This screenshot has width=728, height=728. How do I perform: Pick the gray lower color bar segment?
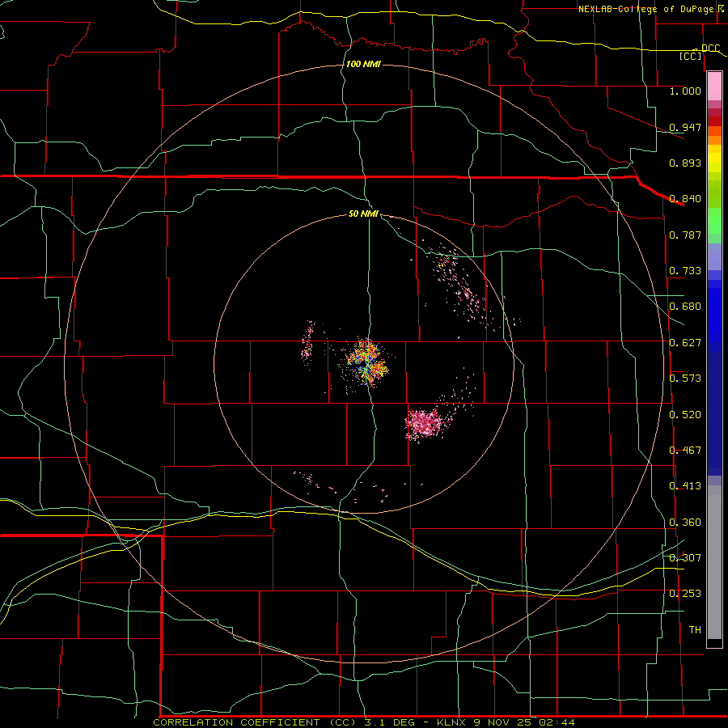click(x=714, y=562)
